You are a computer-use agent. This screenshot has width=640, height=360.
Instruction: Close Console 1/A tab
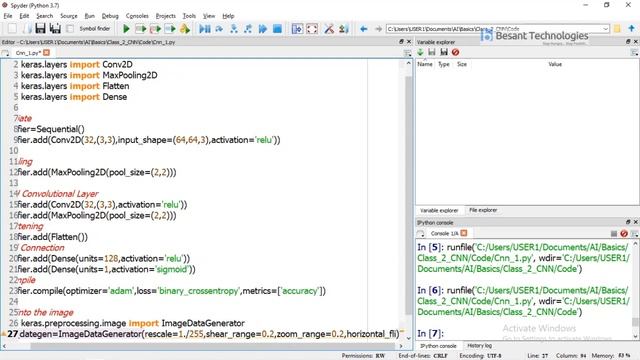[x=464, y=233]
